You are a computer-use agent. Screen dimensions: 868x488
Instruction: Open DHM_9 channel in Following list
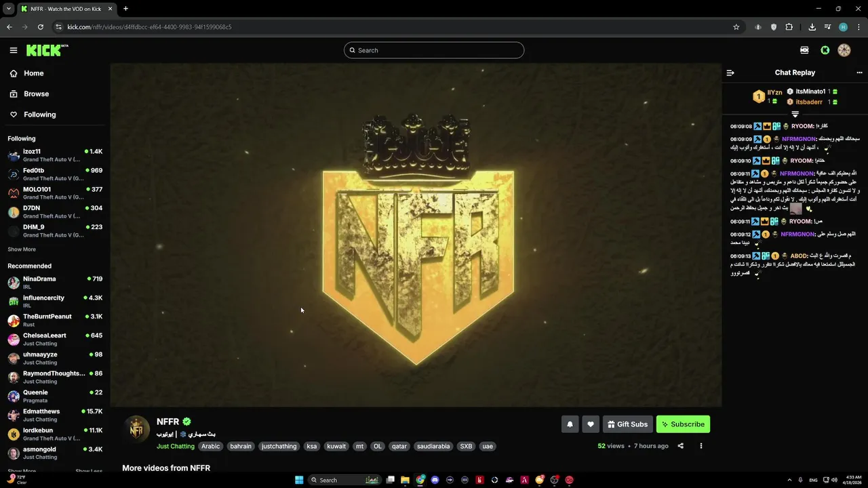click(x=55, y=231)
